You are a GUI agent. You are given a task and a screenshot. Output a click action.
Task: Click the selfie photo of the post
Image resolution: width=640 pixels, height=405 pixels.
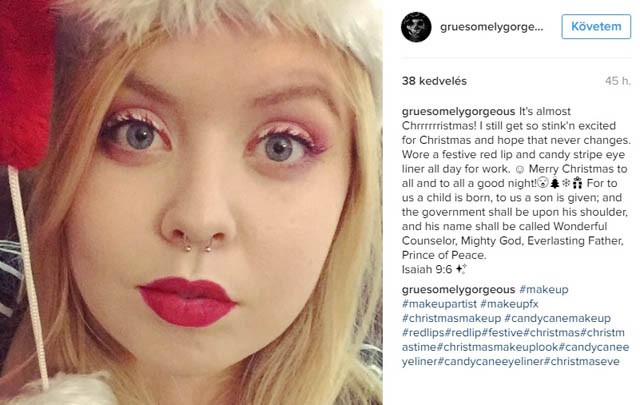click(x=191, y=202)
